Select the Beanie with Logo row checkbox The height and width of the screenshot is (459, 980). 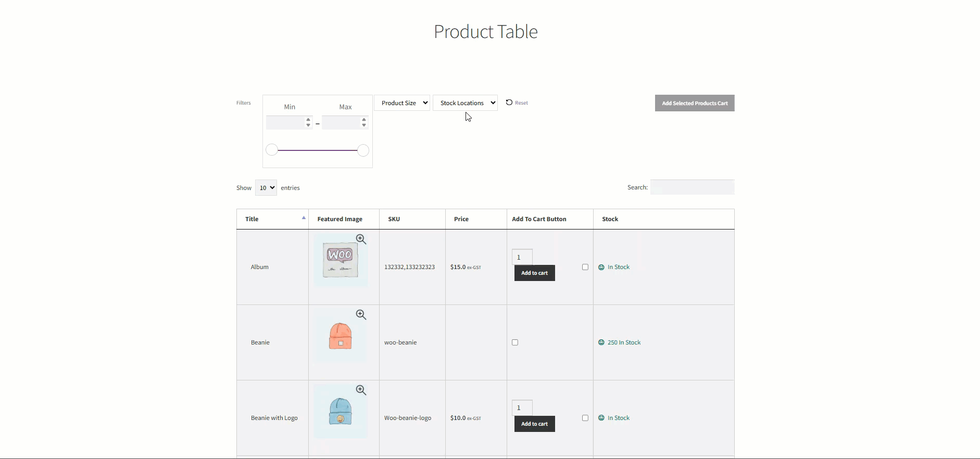pyautogui.click(x=585, y=418)
